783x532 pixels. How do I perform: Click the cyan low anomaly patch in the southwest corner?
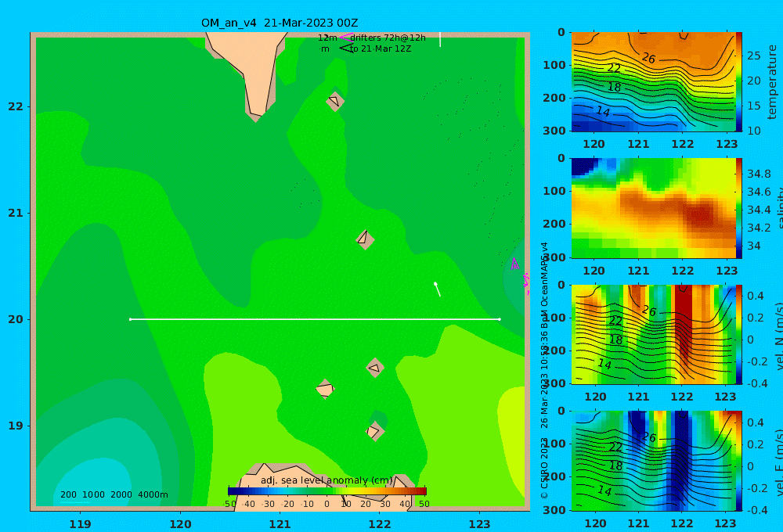point(92,482)
